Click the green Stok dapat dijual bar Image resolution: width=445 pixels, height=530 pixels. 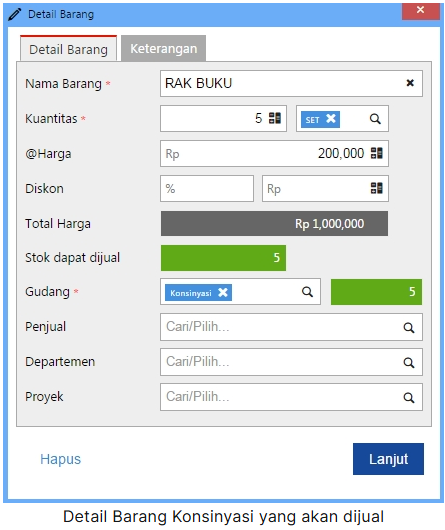(x=223, y=258)
